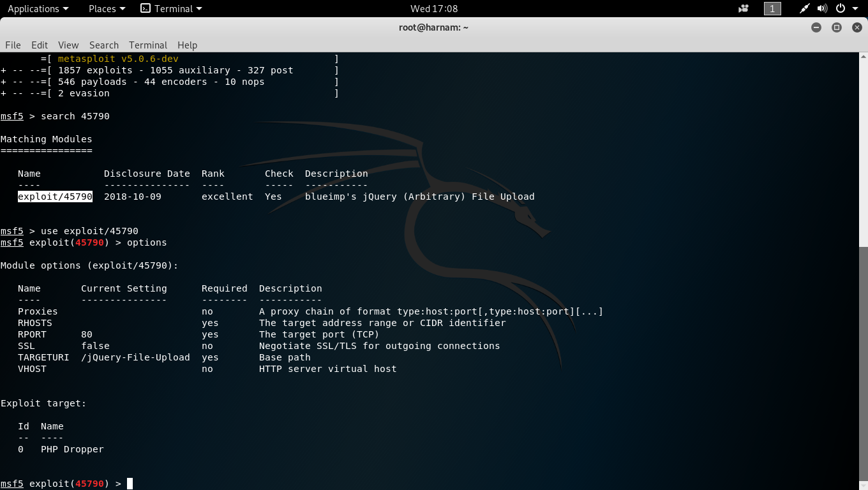
Task: Click the 1857 exploits count line
Action: coord(176,70)
